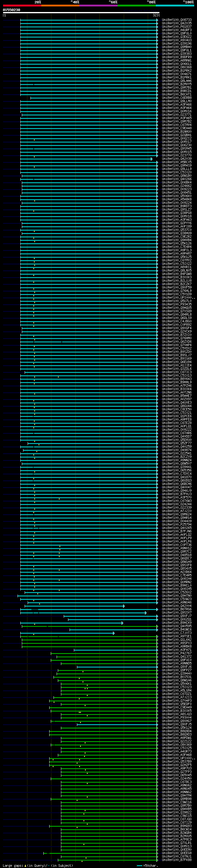The image size is (197, 868).
Task: Click hit label UniRef100_B1NHU0
Action: tap(177, 132)
